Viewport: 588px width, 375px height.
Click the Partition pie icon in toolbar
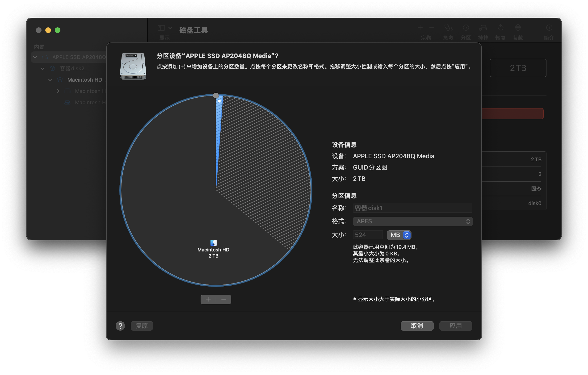pos(466,28)
